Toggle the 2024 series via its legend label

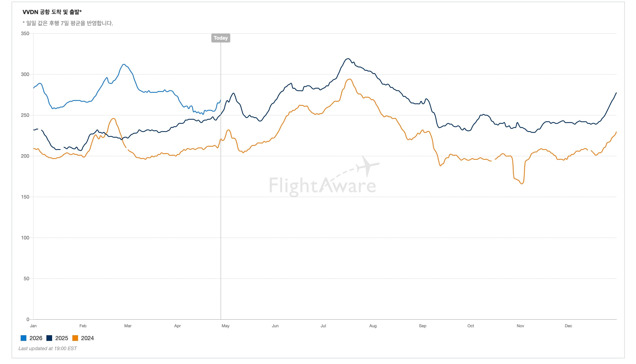(x=87, y=338)
